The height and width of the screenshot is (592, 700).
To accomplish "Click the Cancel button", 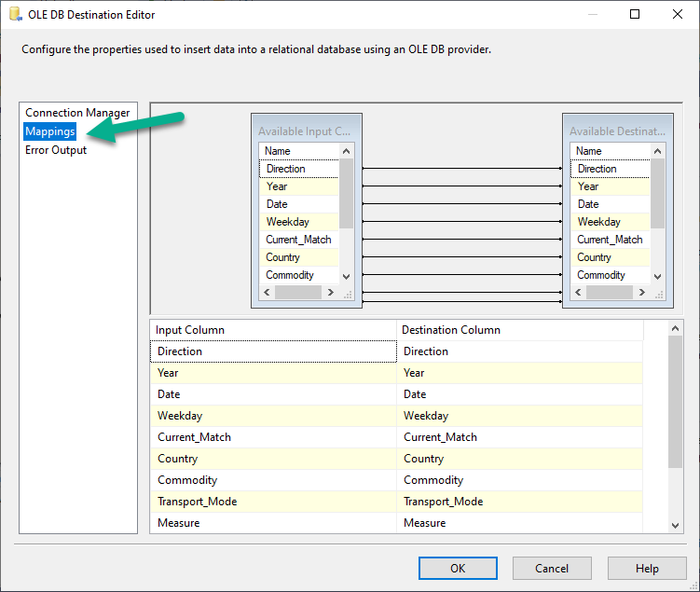I will point(552,569).
